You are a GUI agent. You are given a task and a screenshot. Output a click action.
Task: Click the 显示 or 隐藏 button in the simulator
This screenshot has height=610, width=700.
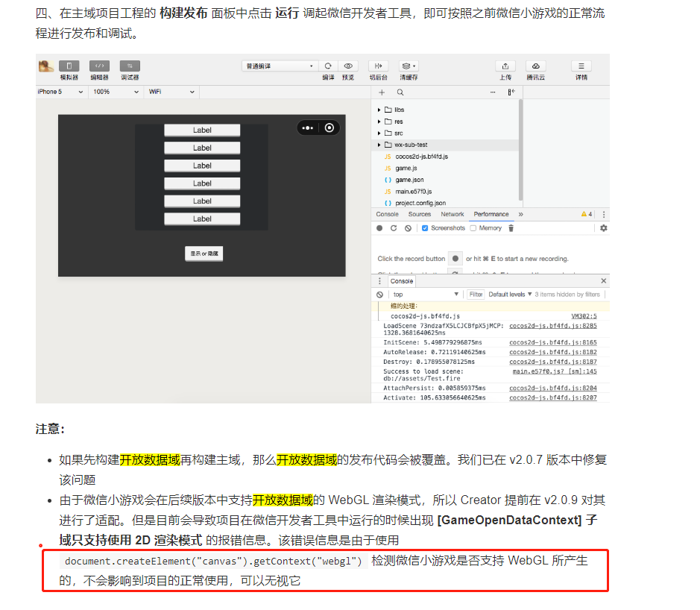pyautogui.click(x=204, y=254)
